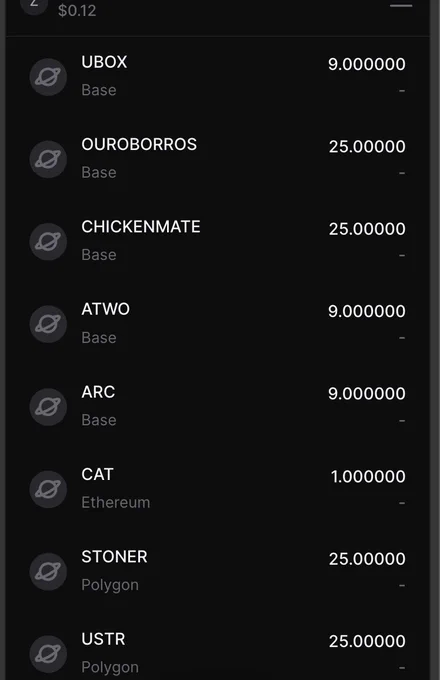
Task: Click the CHICKENMATE token planet icon
Action: (48, 242)
